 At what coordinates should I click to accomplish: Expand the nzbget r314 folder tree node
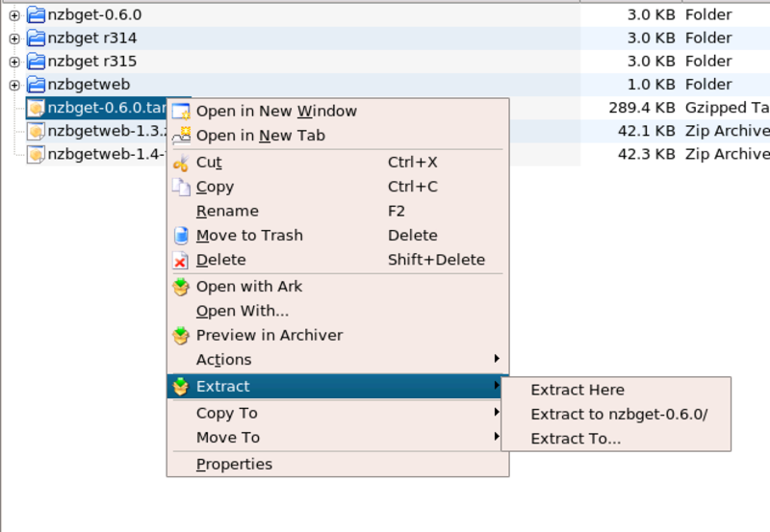(x=14, y=38)
